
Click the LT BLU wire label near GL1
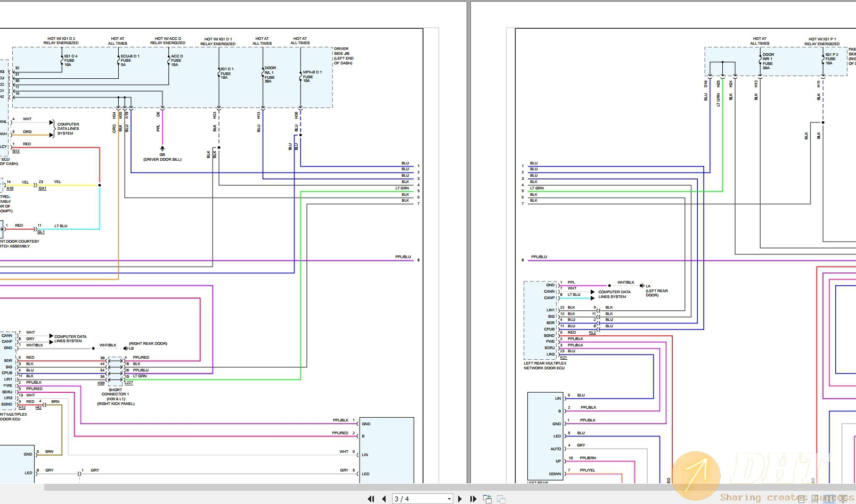61,226
